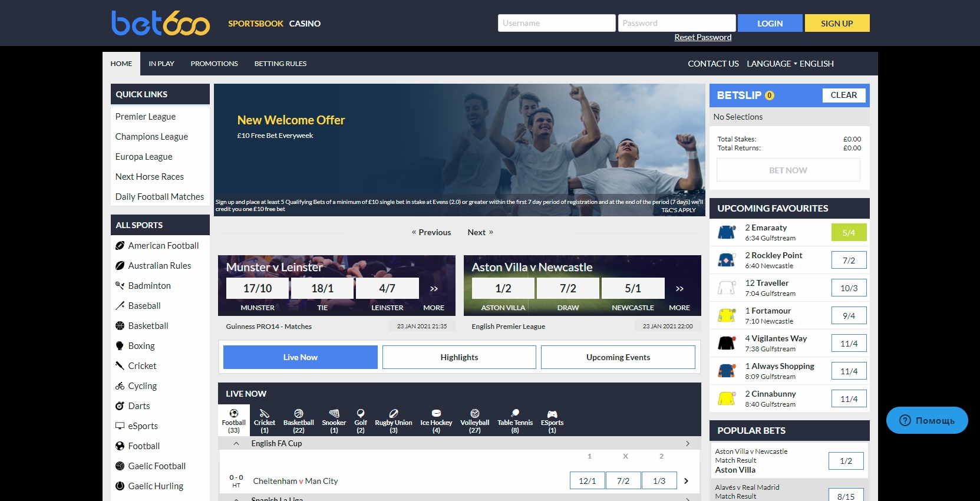Click the Baseball bat icon

[x=120, y=306]
